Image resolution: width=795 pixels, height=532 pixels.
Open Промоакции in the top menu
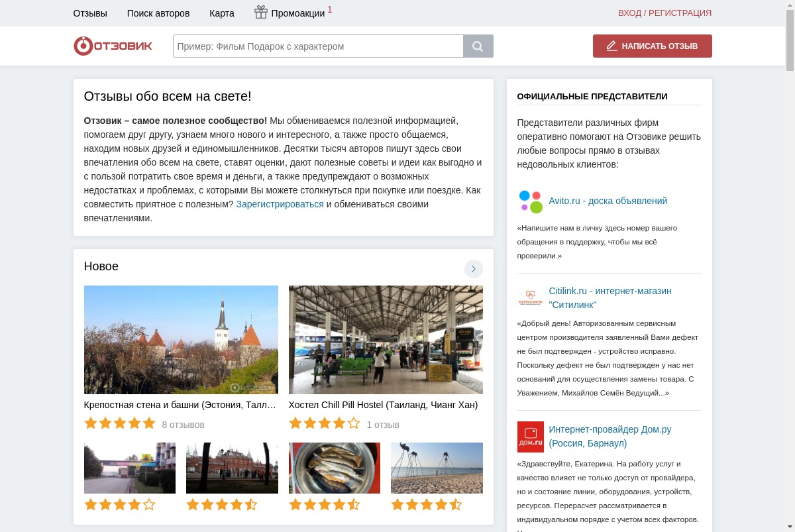(x=298, y=13)
